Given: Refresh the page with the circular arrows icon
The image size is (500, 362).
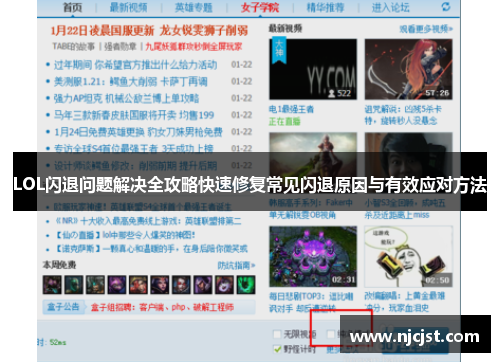Looking at the screenshot, I should [446, 6].
